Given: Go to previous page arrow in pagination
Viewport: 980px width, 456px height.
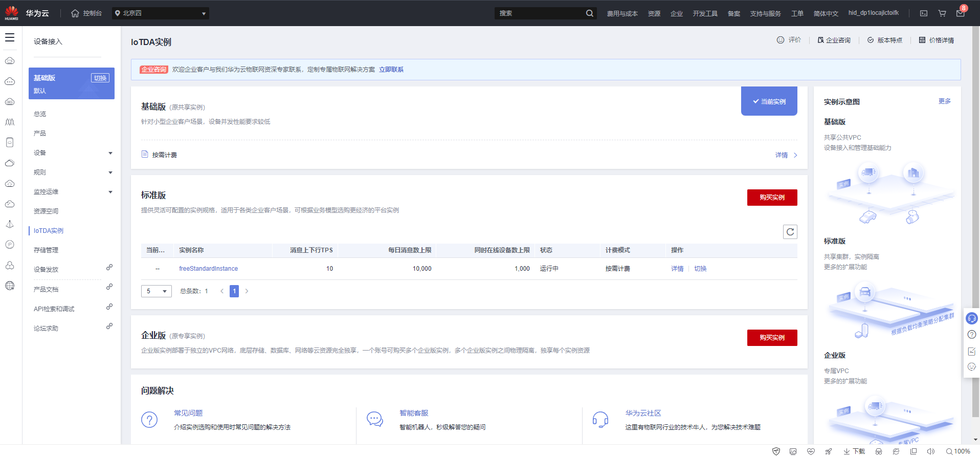Looking at the screenshot, I should (222, 291).
